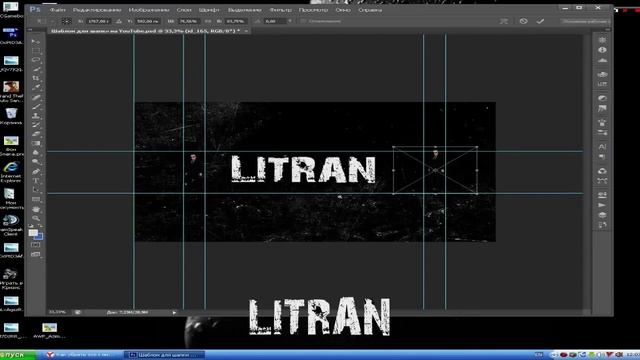Select the Healing Brush tool
Image resolution: width=640 pixels, height=360 pixels.
(x=36, y=98)
